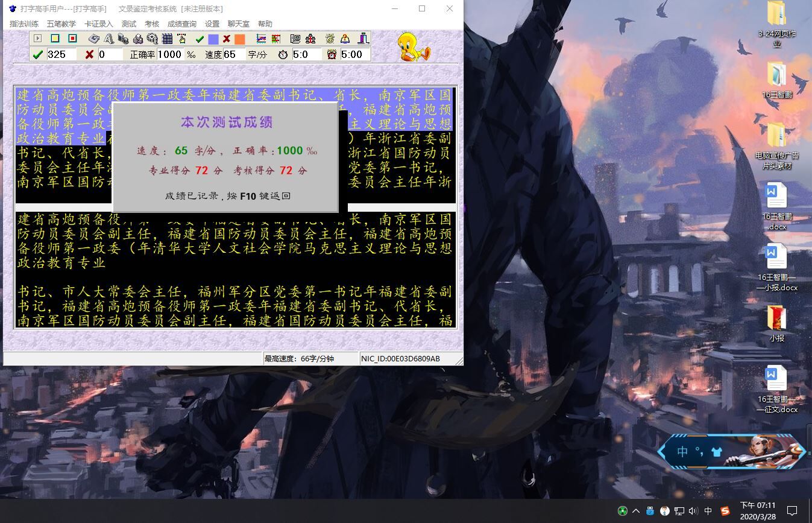Click the punctuation toggle on the IME bar
The image size is (812, 523).
tap(700, 452)
